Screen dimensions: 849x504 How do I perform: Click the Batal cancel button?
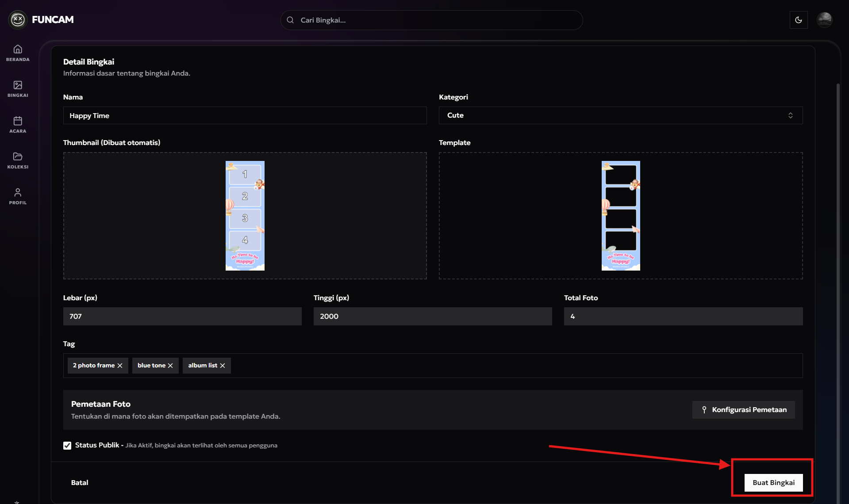(x=80, y=482)
